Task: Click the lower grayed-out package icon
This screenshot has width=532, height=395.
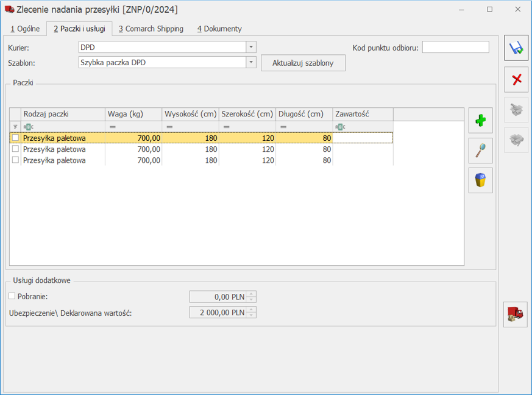Action: coord(516,140)
